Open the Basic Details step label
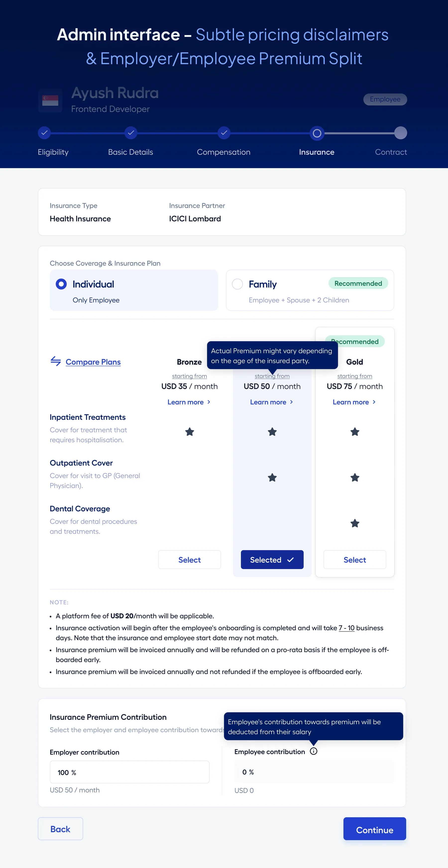 [x=130, y=152]
